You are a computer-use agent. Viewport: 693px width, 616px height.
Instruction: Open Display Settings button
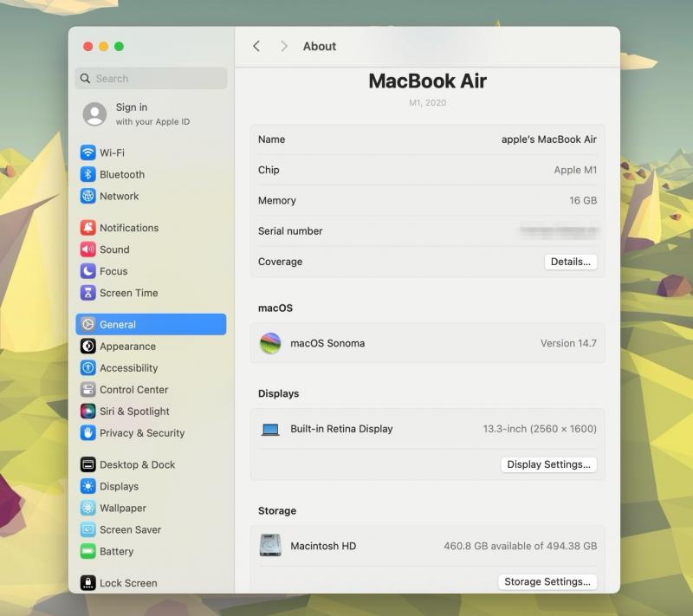coord(548,464)
